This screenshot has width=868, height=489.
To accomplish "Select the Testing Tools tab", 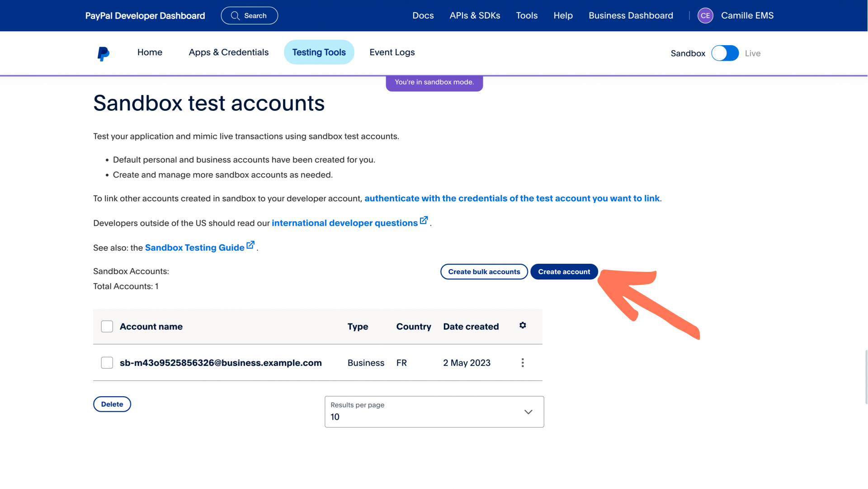I will coord(319,52).
